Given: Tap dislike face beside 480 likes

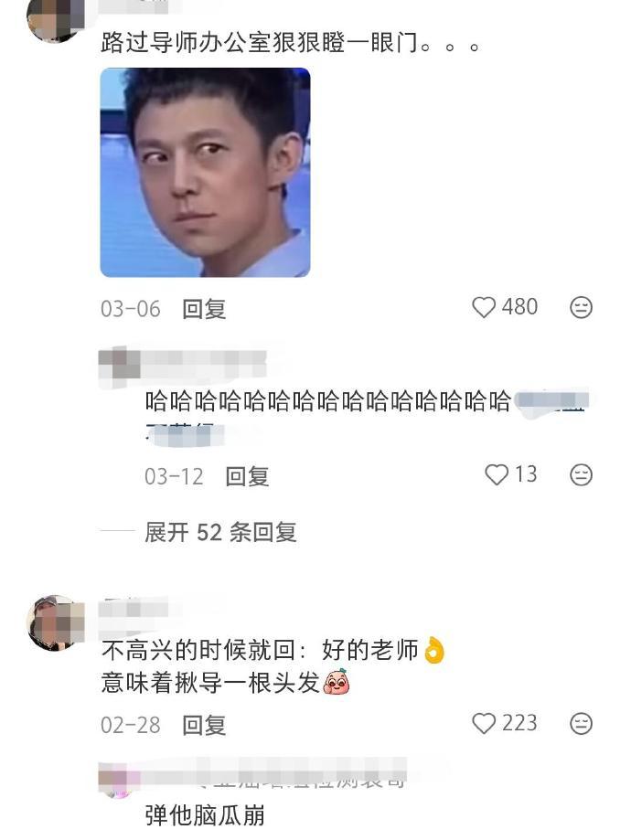Looking at the screenshot, I should [581, 307].
